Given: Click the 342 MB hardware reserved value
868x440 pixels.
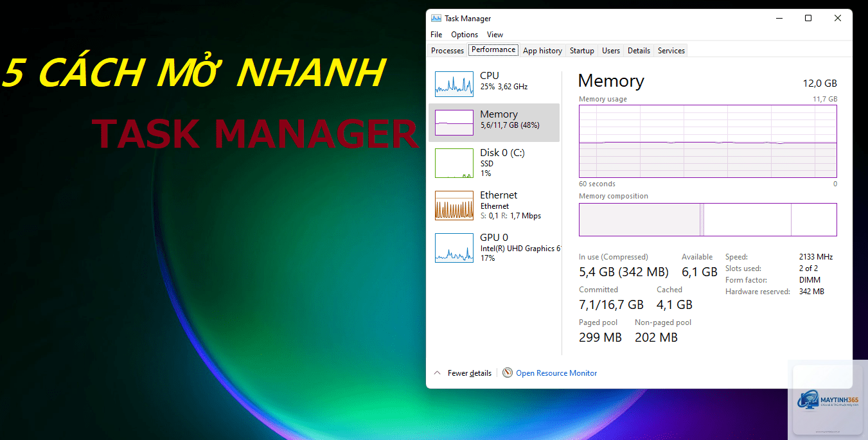Looking at the screenshot, I should [x=811, y=292].
